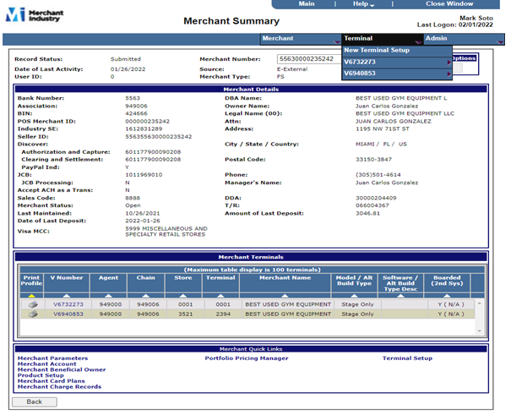The width and height of the screenshot is (511, 420).
Task: Open V6940853 link in terminals table
Action: click(x=68, y=314)
